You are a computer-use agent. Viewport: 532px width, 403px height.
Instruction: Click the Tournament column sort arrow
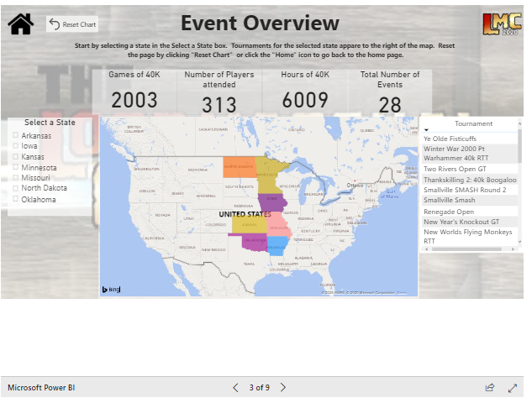(426, 129)
